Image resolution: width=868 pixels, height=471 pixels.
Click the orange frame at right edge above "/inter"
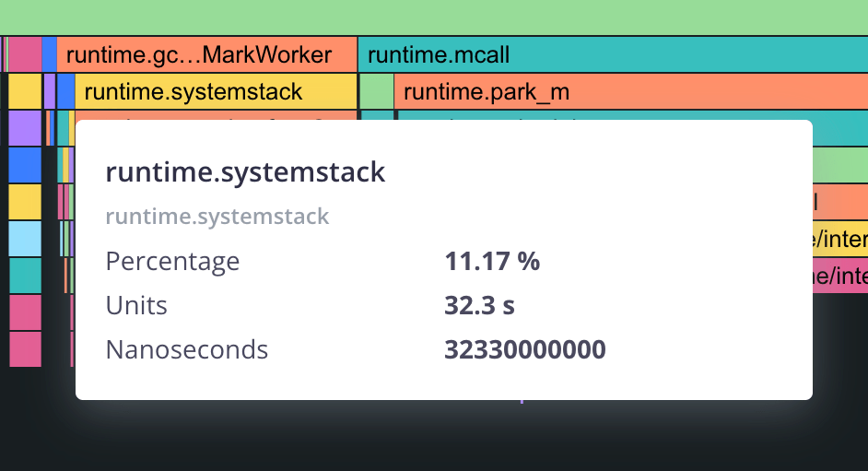coord(839,201)
